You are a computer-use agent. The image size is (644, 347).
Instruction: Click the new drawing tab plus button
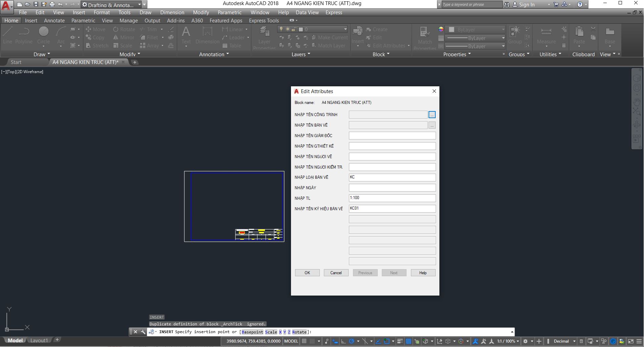[x=135, y=62]
